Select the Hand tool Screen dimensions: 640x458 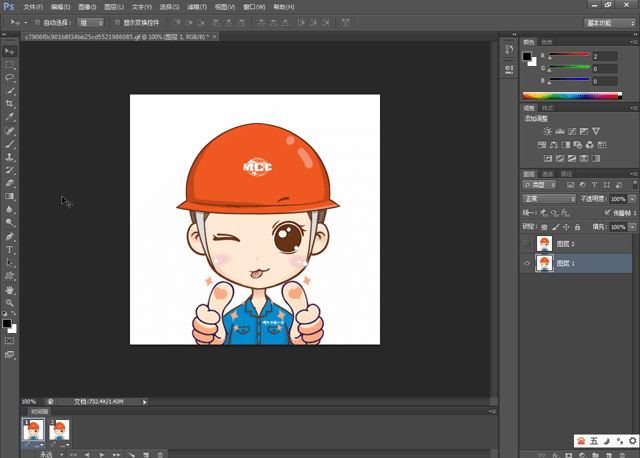point(10,290)
